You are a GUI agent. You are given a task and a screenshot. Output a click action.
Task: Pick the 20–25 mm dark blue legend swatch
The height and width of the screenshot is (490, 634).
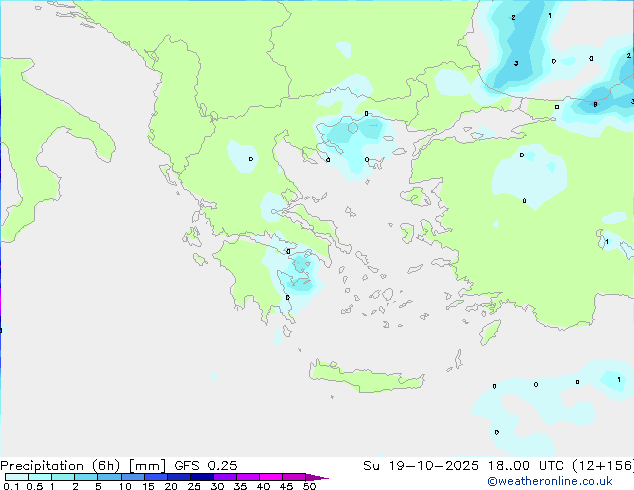pos(178,477)
